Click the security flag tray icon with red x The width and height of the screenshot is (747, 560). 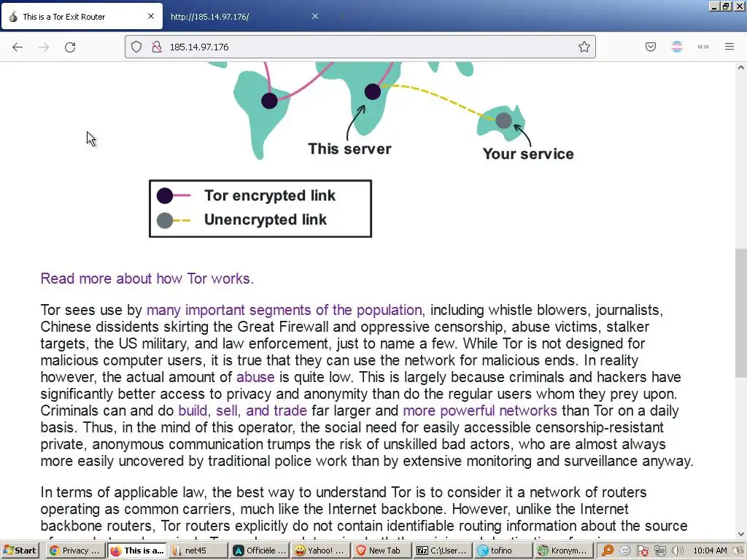(x=642, y=551)
